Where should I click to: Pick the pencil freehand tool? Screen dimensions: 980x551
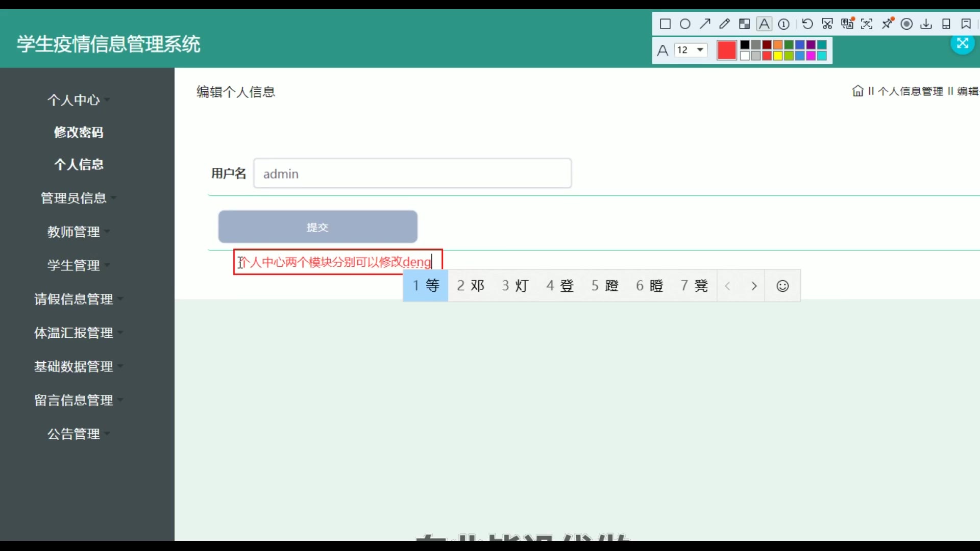724,24
